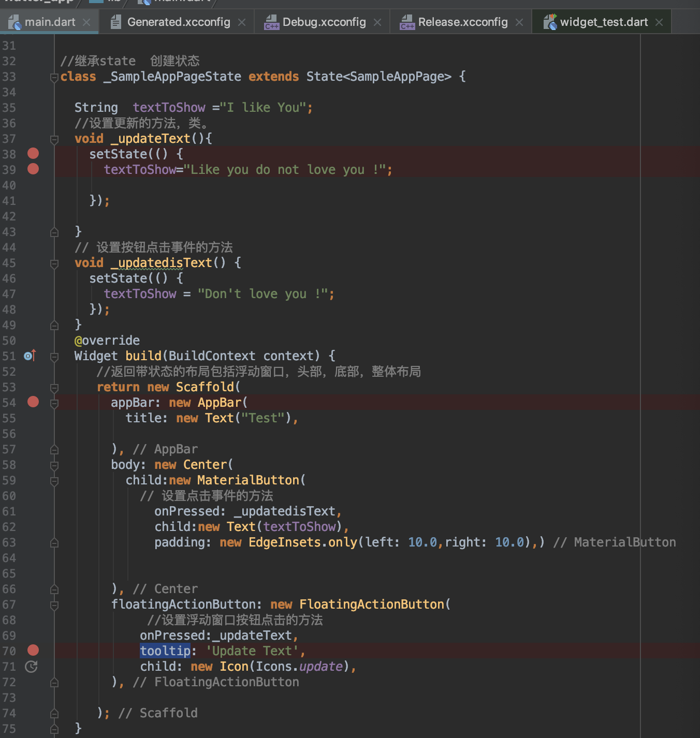The image size is (700, 738).
Task: Click the override gutter icon on line 51
Action: (x=30, y=356)
